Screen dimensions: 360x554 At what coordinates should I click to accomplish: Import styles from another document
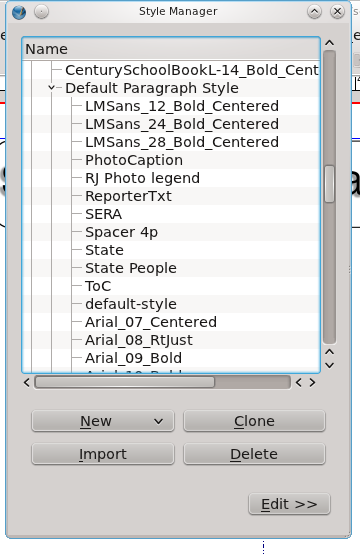(x=103, y=454)
